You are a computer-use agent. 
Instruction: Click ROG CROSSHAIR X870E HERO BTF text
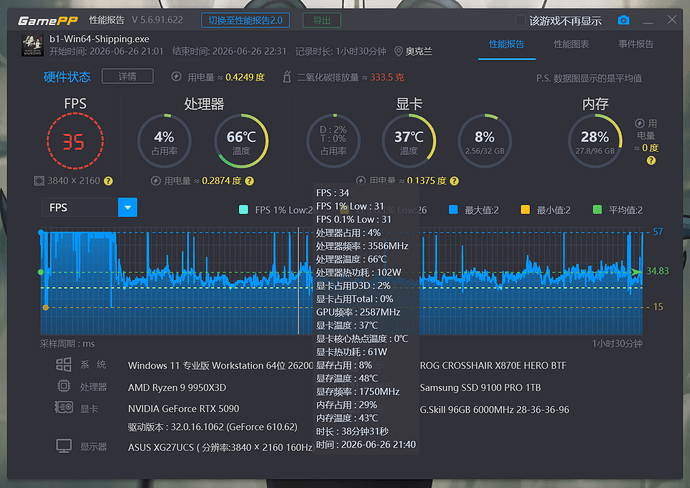[493, 366]
